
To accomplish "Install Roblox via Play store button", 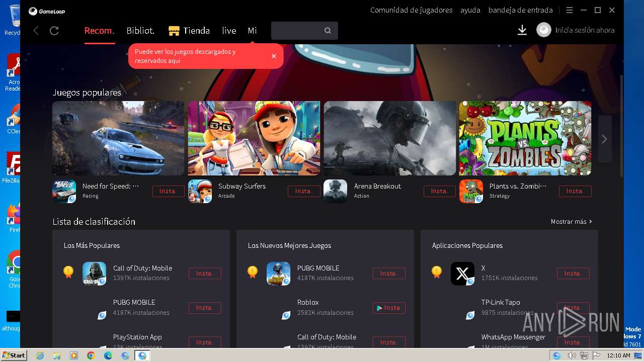I will pos(389,308).
